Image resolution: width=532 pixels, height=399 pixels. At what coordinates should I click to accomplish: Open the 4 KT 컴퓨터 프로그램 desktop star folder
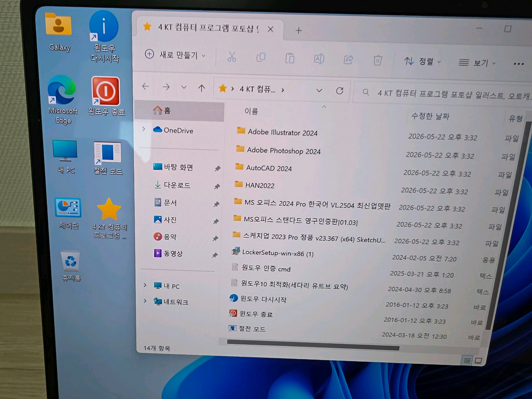[x=109, y=218]
